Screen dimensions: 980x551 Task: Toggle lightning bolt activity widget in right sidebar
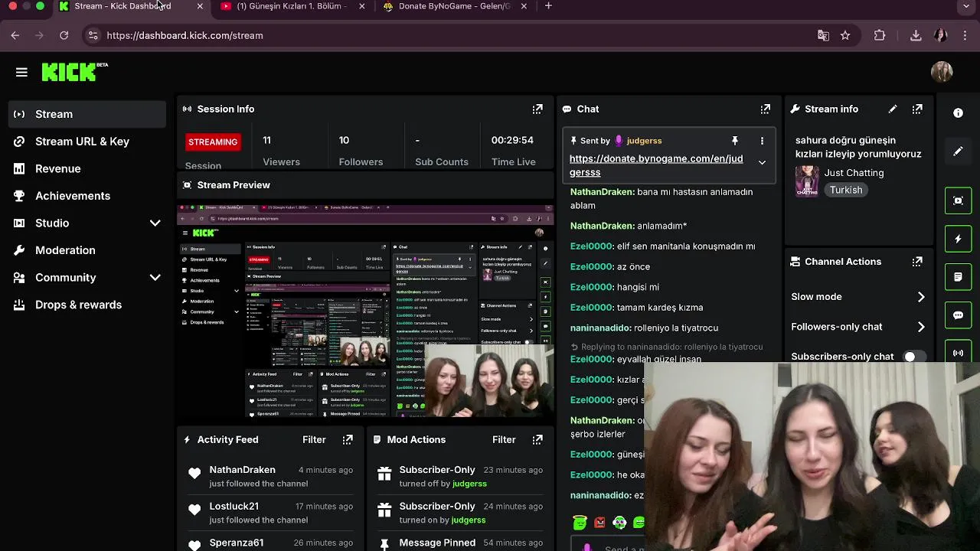pos(958,239)
